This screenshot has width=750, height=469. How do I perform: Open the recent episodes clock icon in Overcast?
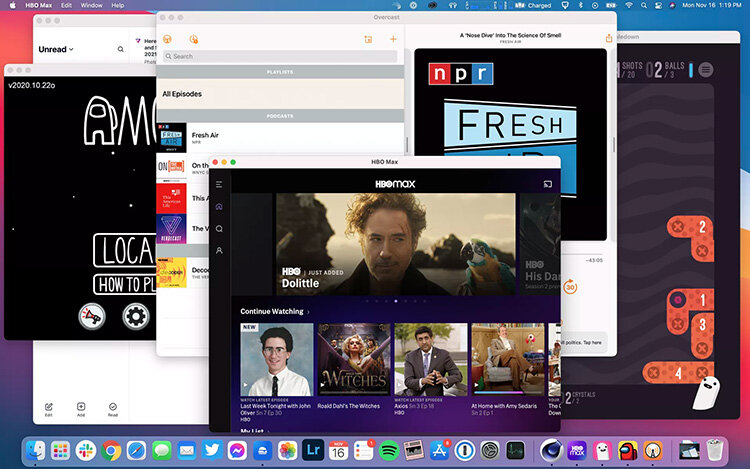193,39
